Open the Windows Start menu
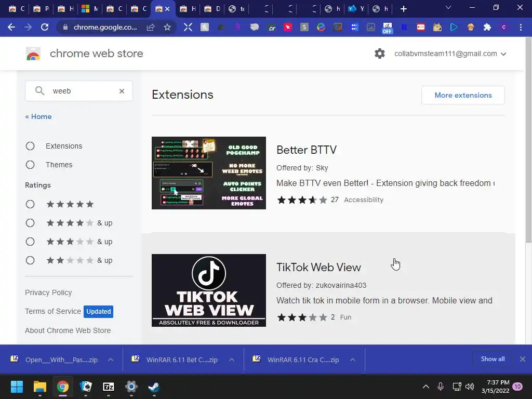 click(x=17, y=387)
